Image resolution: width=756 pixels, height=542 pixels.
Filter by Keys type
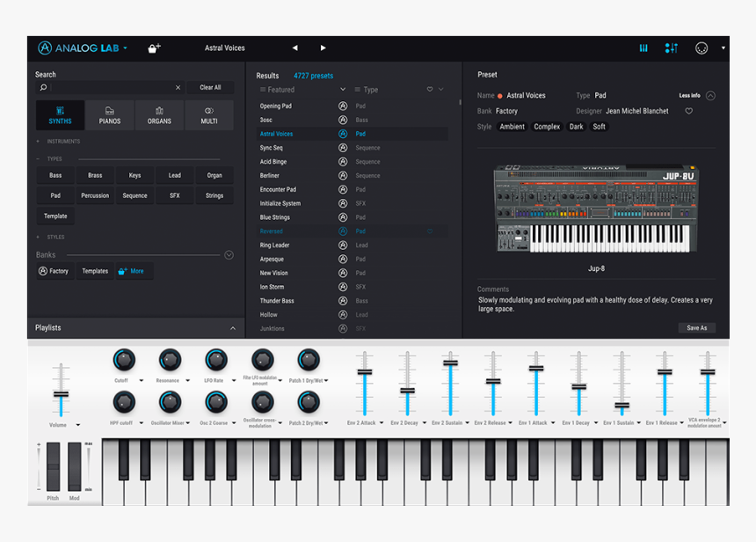tap(135, 175)
